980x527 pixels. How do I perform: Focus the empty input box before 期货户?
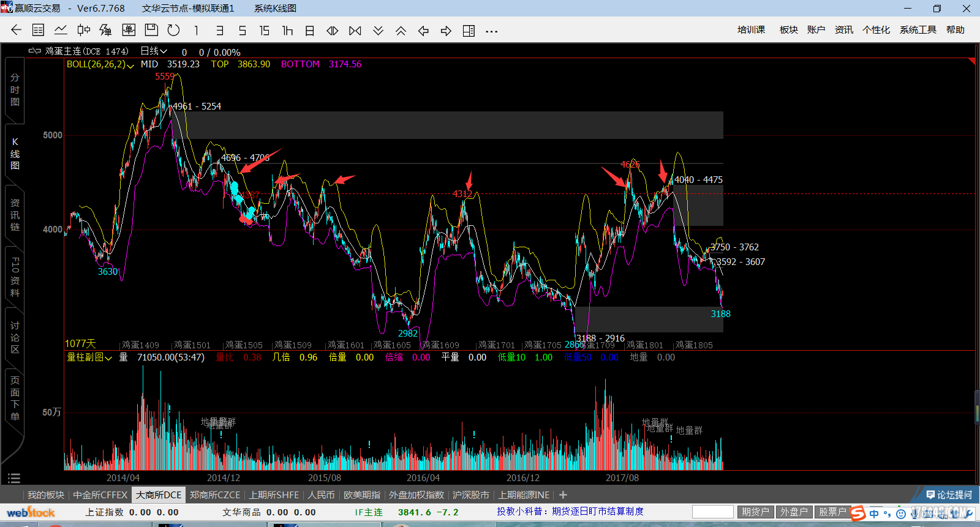(713, 512)
